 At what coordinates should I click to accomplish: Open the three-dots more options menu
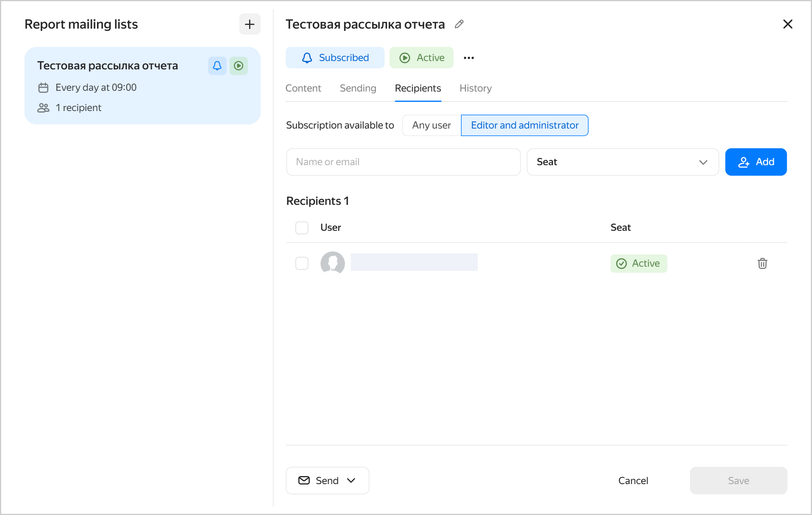(469, 58)
